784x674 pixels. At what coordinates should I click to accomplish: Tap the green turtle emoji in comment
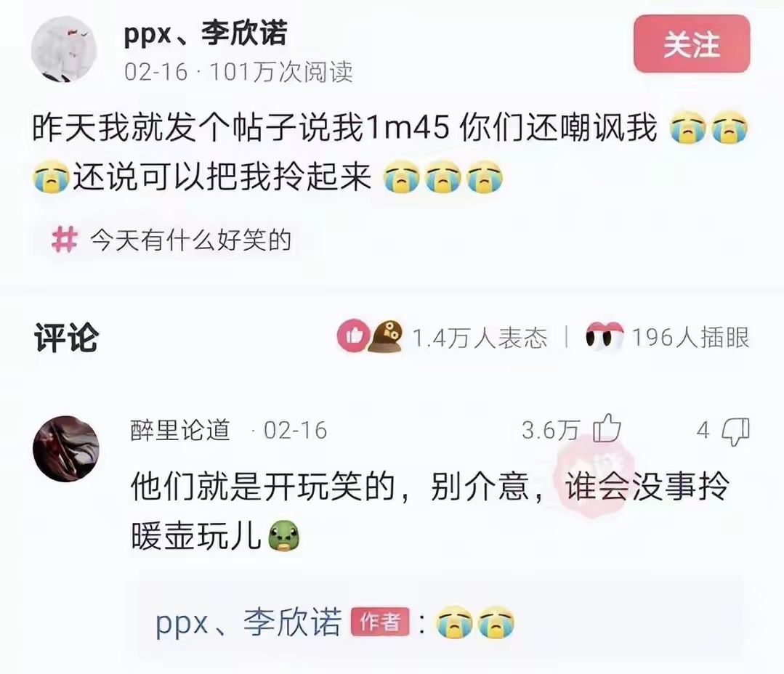click(x=284, y=536)
